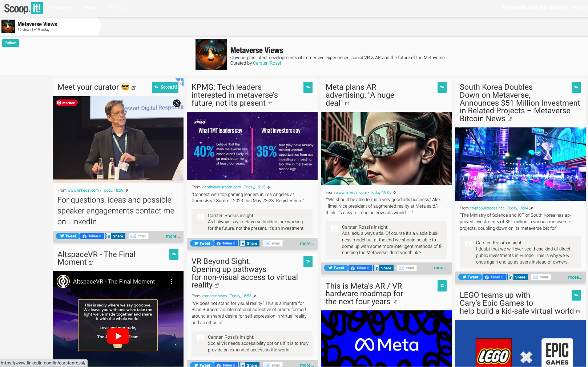Open the small Metaverse Views avatar thumbnail

point(8,26)
